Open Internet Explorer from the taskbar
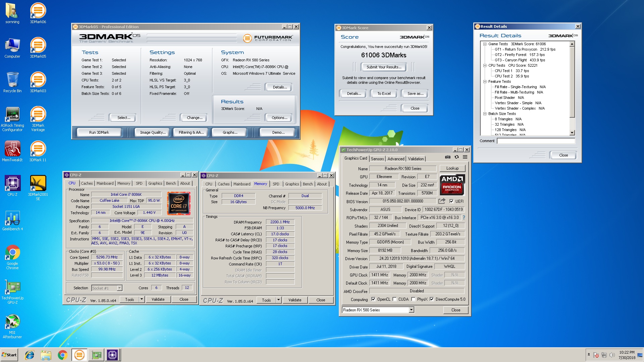This screenshot has width=644, height=362. (30, 355)
